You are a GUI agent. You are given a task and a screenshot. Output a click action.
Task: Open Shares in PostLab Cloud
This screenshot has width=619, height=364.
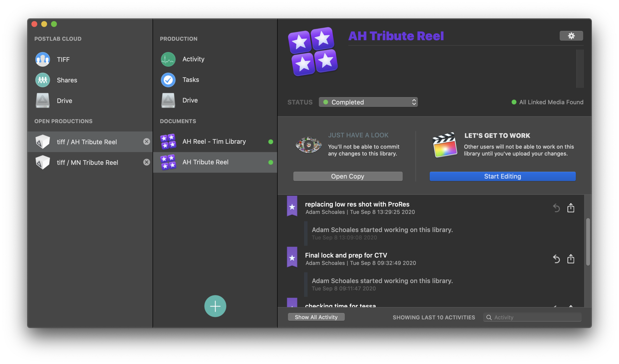pos(67,80)
